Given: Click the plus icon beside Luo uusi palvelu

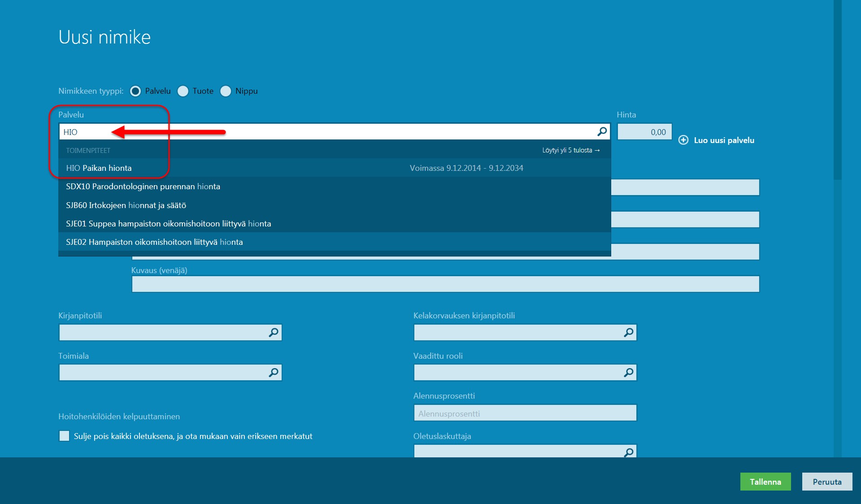Looking at the screenshot, I should [683, 140].
